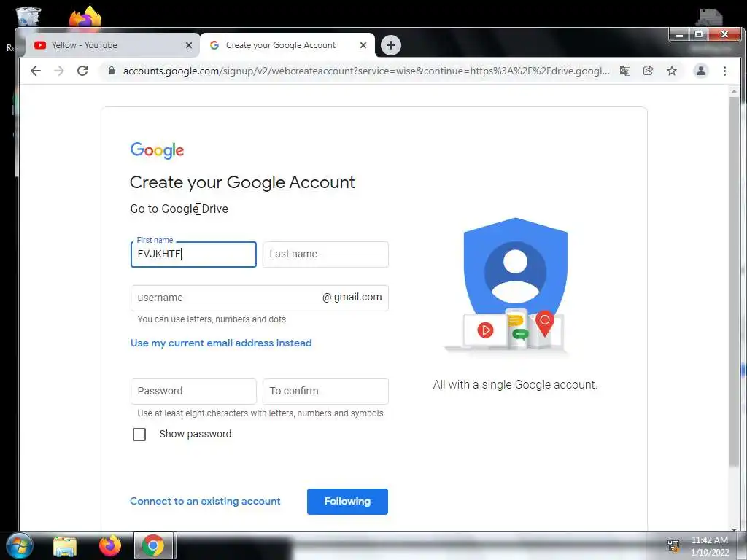
Task: Go back using the browser back arrow
Action: click(36, 71)
